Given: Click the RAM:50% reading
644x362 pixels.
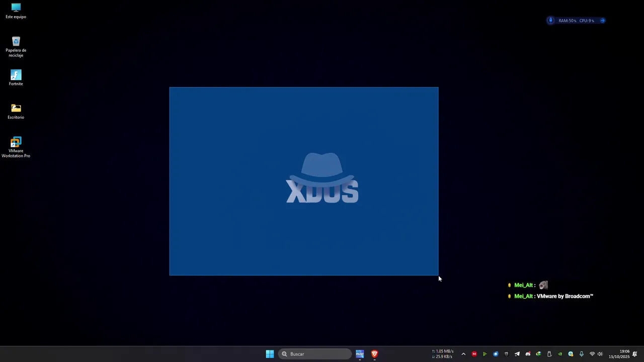Looking at the screenshot, I should coord(568,21).
